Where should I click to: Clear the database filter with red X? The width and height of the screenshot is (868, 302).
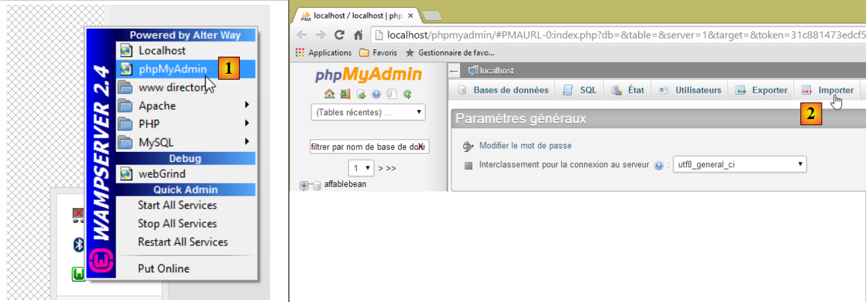point(421,147)
